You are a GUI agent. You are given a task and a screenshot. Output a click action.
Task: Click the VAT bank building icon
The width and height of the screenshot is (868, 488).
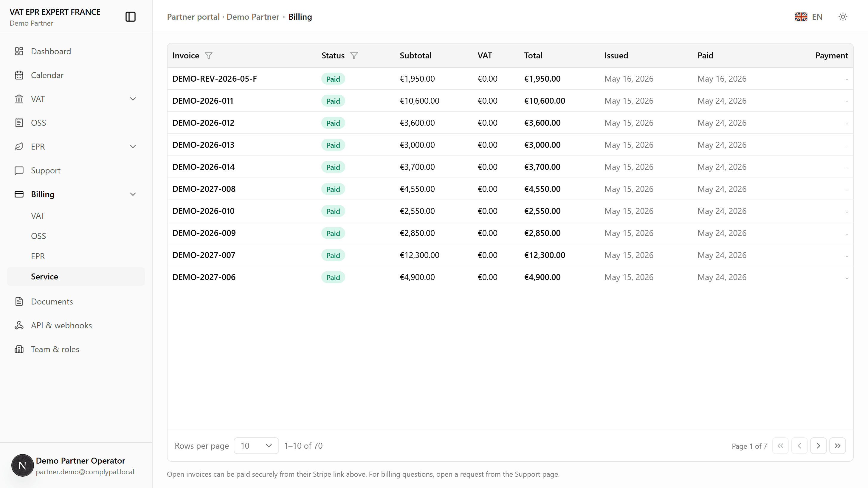pos(19,99)
